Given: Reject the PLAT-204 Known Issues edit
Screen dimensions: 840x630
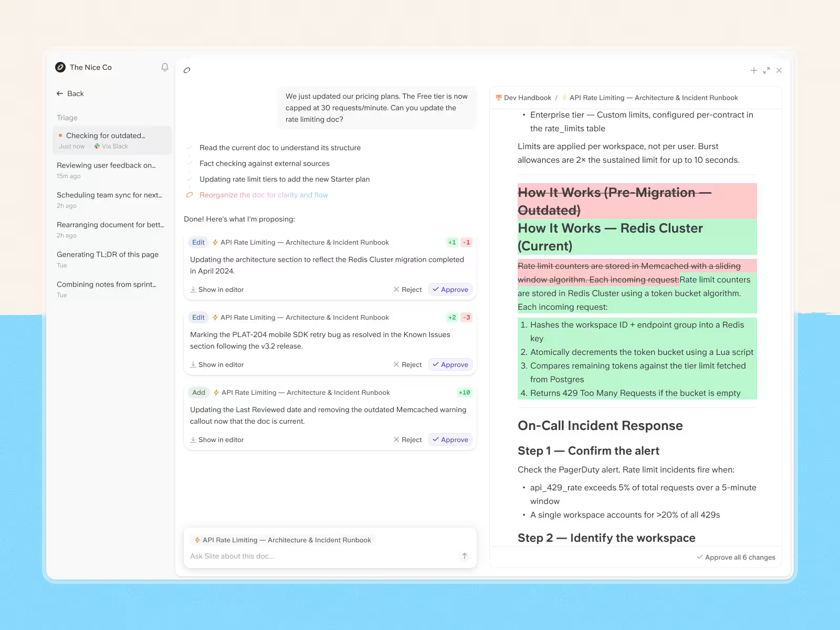Looking at the screenshot, I should (x=407, y=364).
